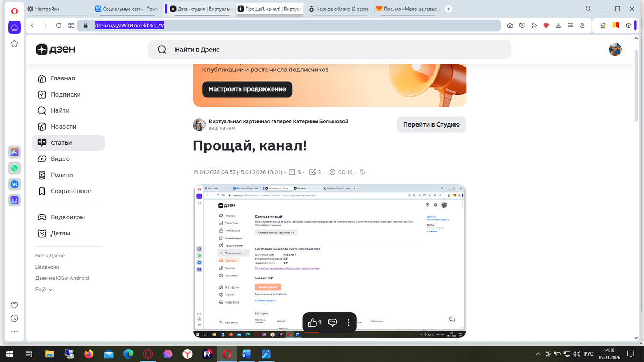Reload the page
644x362 pixels.
(x=58, y=25)
